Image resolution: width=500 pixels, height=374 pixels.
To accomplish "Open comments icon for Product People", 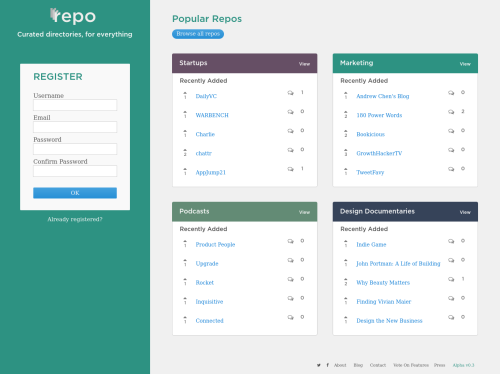I will point(291,241).
